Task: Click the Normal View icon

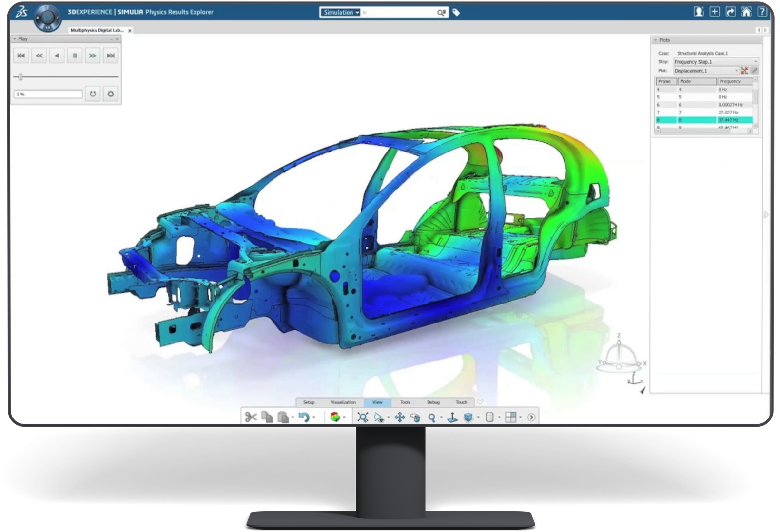Action: (x=452, y=417)
